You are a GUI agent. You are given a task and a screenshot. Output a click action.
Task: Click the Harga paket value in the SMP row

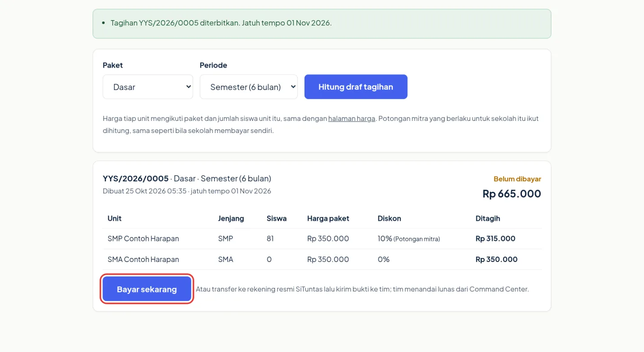click(328, 239)
